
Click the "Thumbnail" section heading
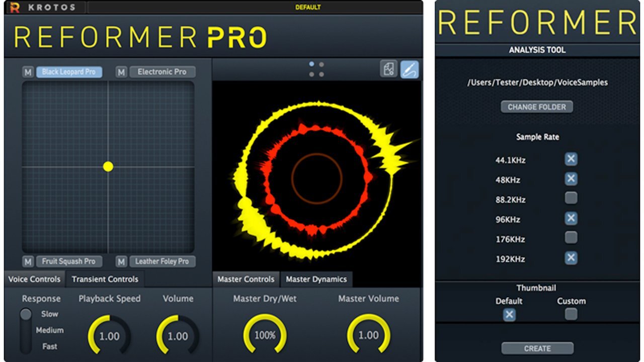(x=536, y=288)
